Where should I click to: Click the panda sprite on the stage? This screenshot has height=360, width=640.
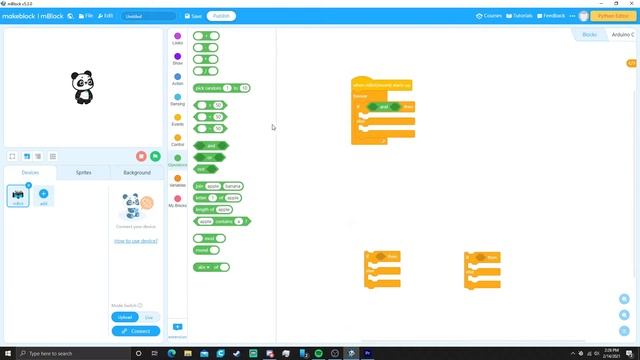83,87
